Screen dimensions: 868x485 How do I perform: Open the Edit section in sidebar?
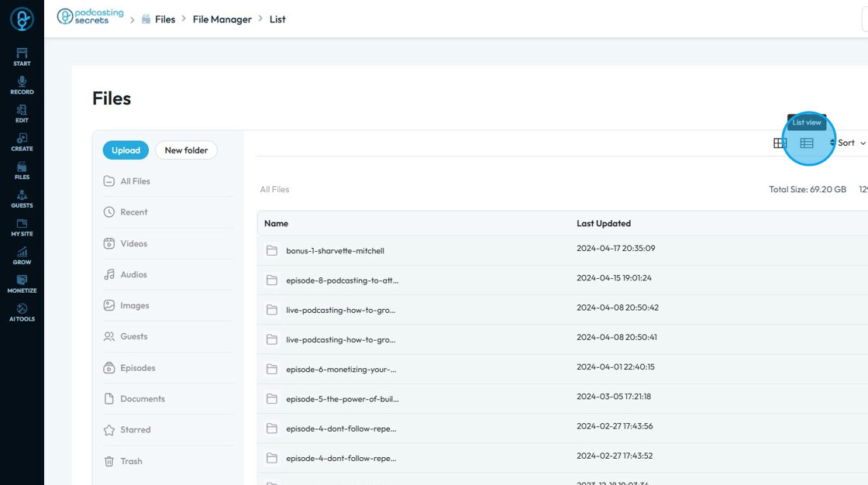tap(22, 113)
